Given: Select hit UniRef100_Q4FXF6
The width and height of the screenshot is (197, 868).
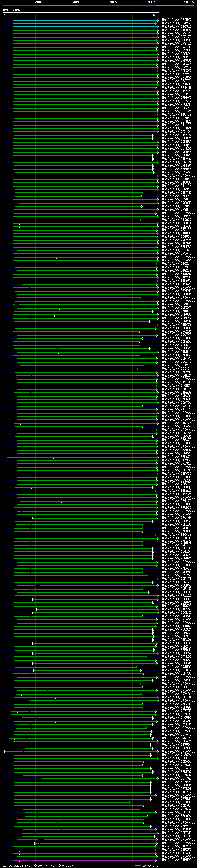Looking at the screenshot, I should coord(176,846).
